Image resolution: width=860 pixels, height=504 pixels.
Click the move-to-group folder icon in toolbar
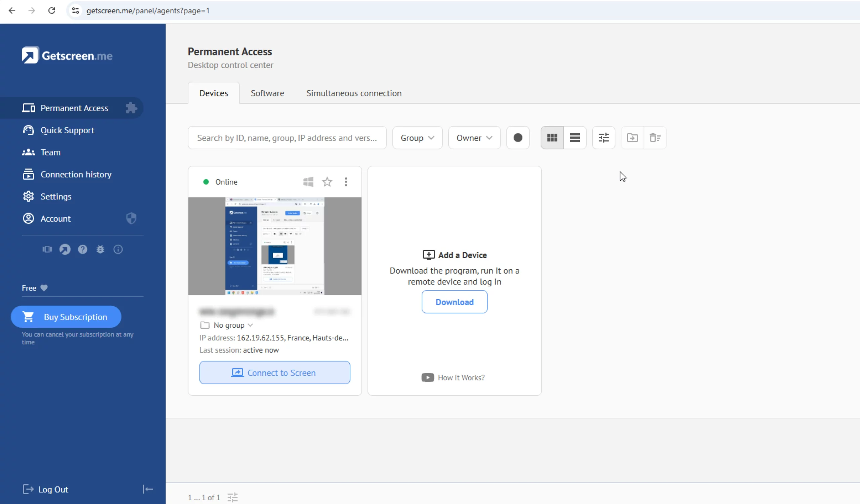632,138
